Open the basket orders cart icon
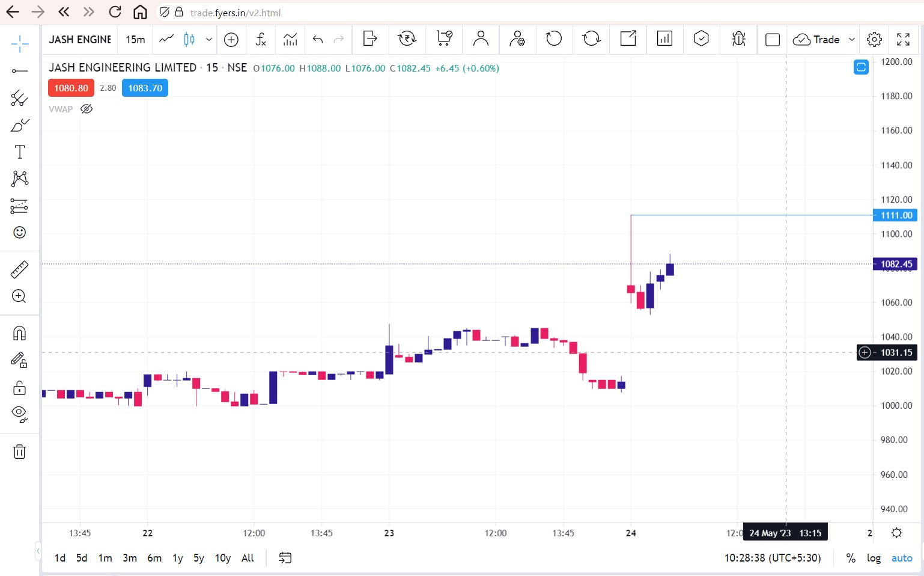The width and height of the screenshot is (924, 576). 444,39
